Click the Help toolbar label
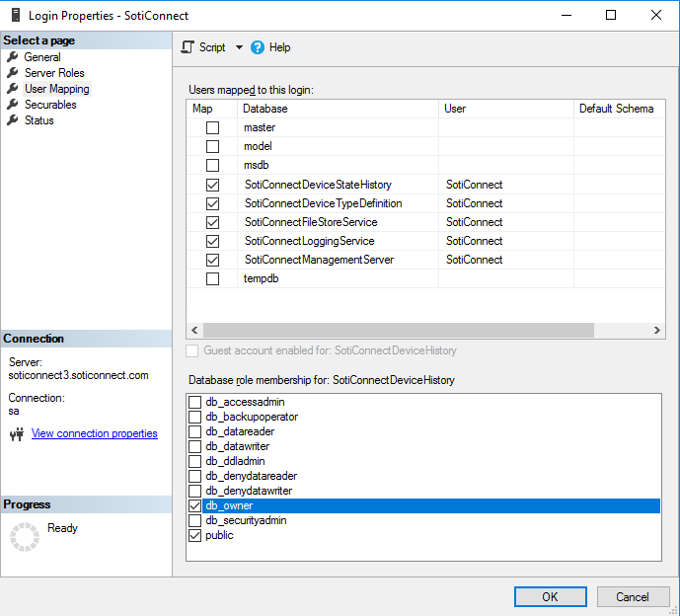Screen dimensions: 680x616 point(279,47)
